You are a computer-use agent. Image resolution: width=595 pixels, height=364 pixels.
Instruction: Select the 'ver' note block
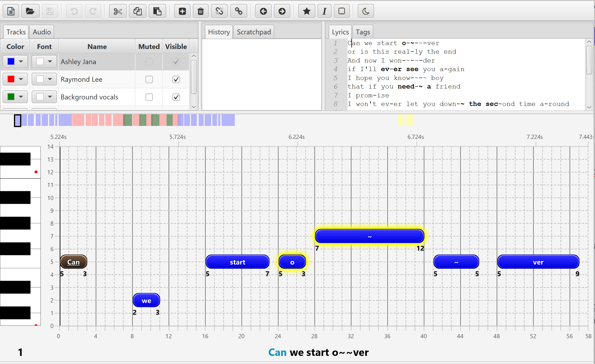pos(538,262)
